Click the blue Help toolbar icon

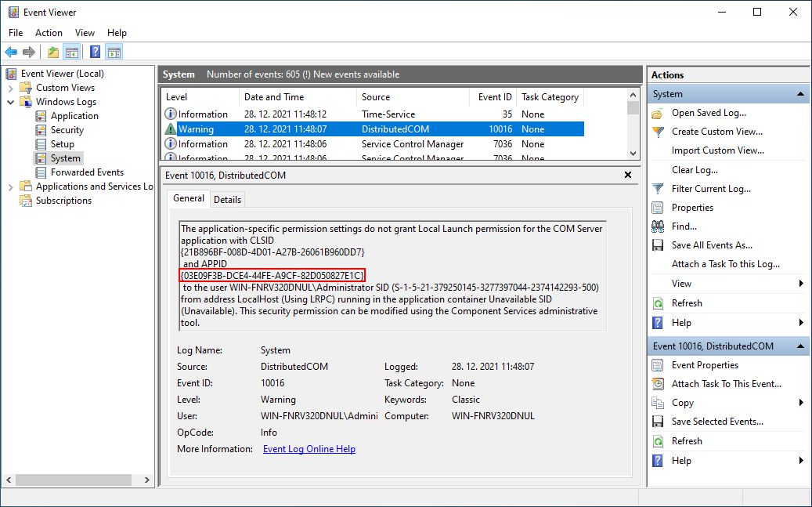point(96,52)
